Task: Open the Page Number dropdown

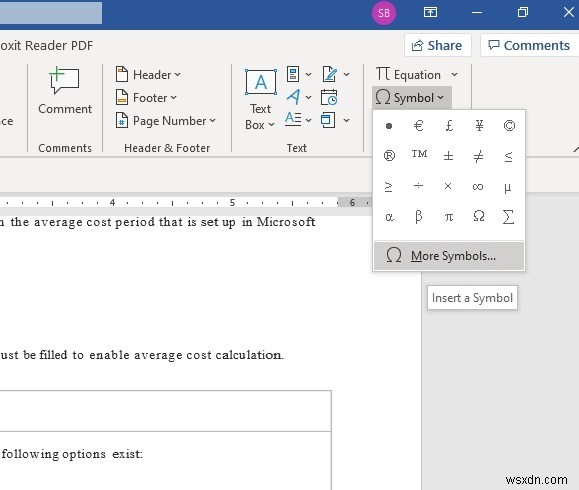Action: [x=165, y=120]
